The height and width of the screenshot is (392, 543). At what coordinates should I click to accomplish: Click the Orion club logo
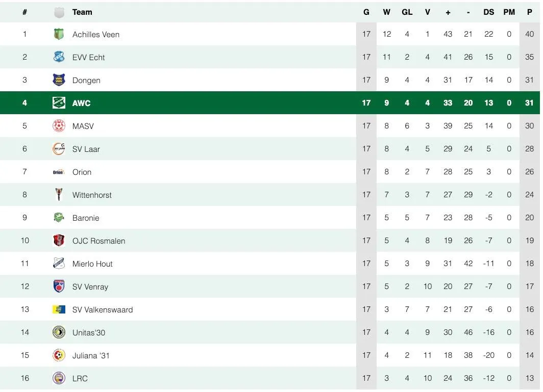coord(59,172)
